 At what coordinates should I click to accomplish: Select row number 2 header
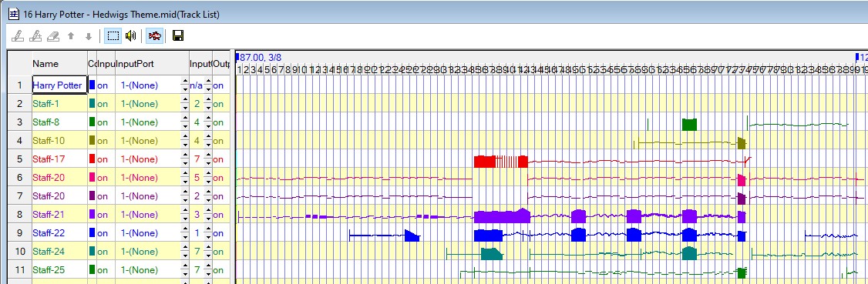19,104
